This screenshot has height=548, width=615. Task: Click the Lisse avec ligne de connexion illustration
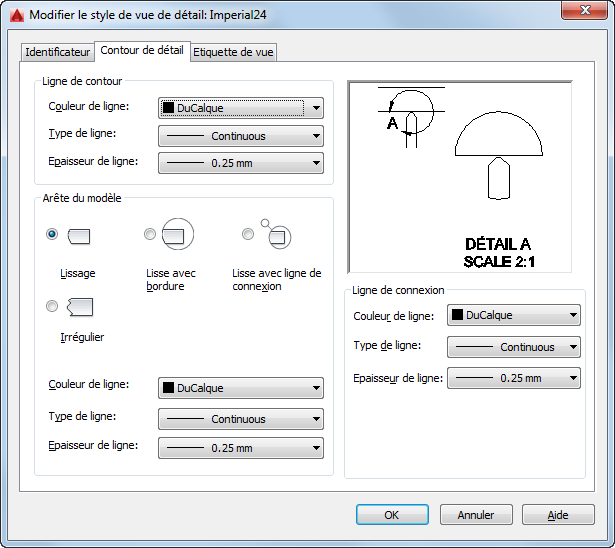(276, 234)
